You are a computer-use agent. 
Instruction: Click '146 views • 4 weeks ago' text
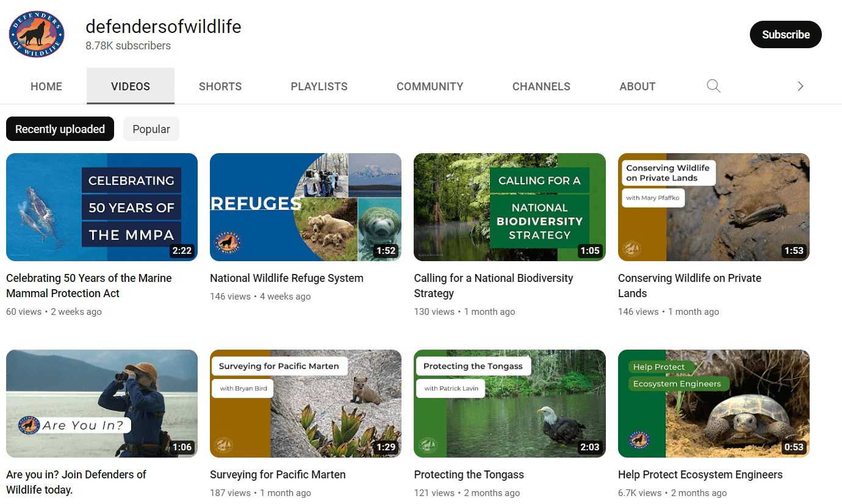pos(261,297)
